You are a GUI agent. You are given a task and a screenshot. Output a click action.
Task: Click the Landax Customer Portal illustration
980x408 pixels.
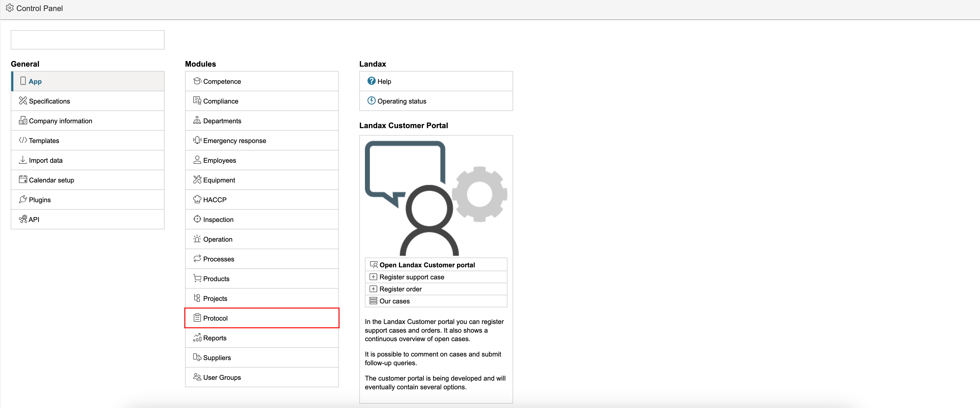pos(436,198)
